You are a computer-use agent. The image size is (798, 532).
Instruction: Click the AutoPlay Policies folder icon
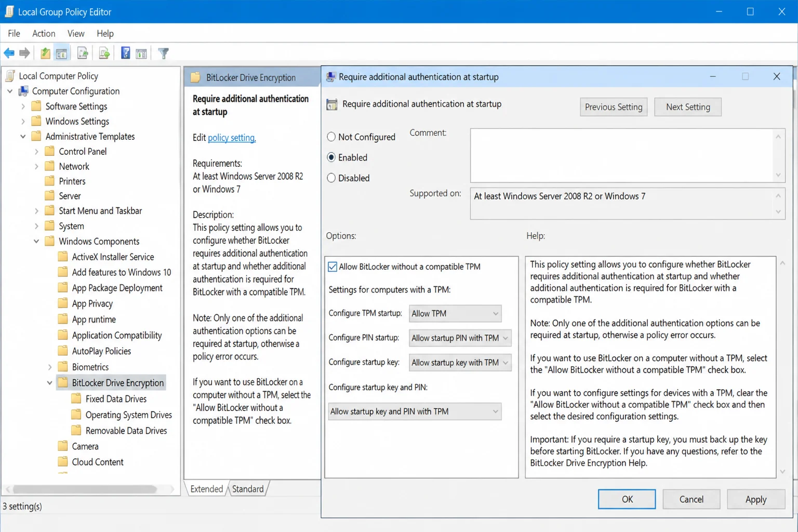pyautogui.click(x=63, y=351)
